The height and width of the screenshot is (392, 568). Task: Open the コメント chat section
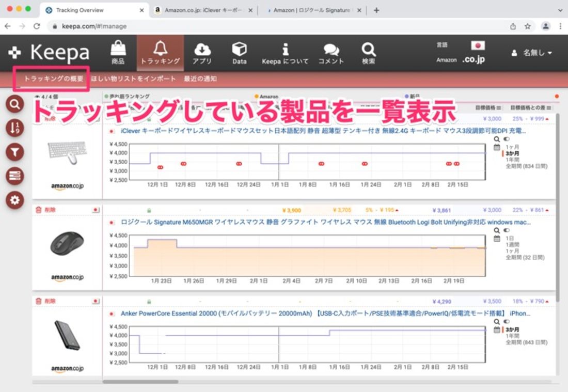point(330,53)
